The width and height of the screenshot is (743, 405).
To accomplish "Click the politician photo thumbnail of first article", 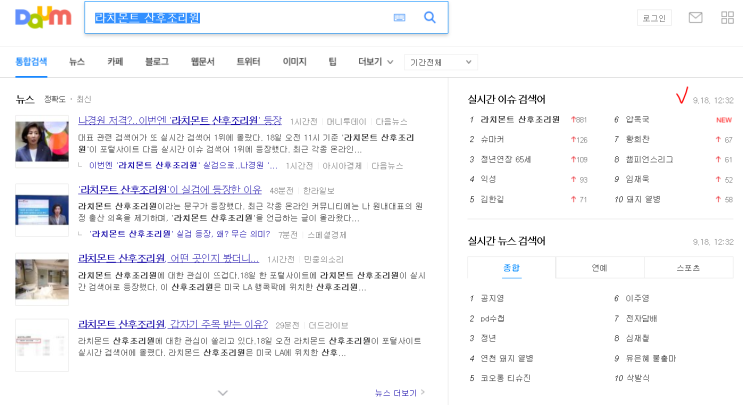I will 42,142.
